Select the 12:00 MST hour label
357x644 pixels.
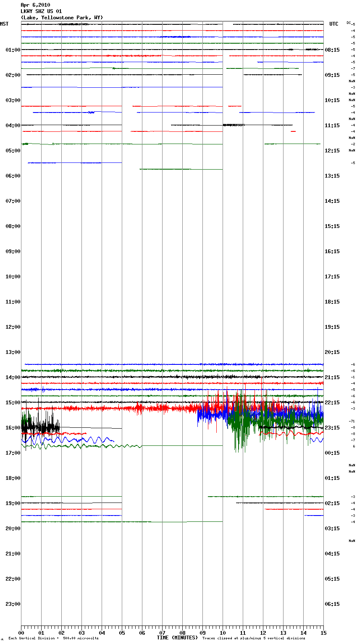click(x=13, y=327)
